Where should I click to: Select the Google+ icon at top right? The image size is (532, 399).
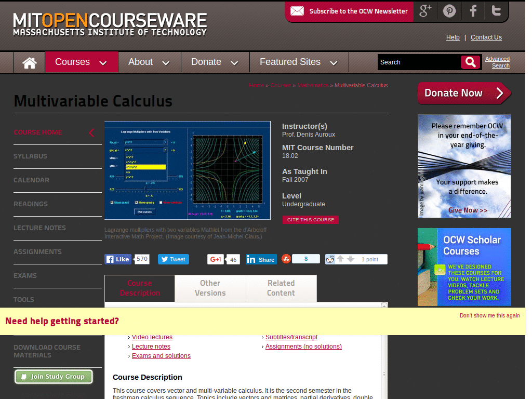(425, 11)
